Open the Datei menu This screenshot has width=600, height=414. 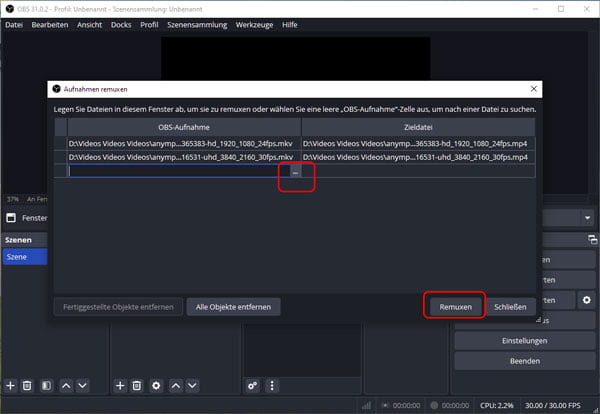click(14, 25)
